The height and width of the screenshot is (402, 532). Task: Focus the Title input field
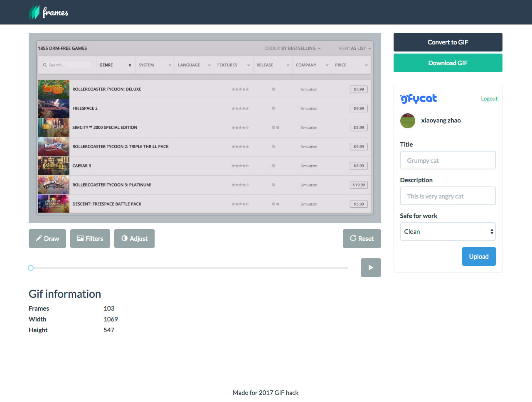(448, 160)
